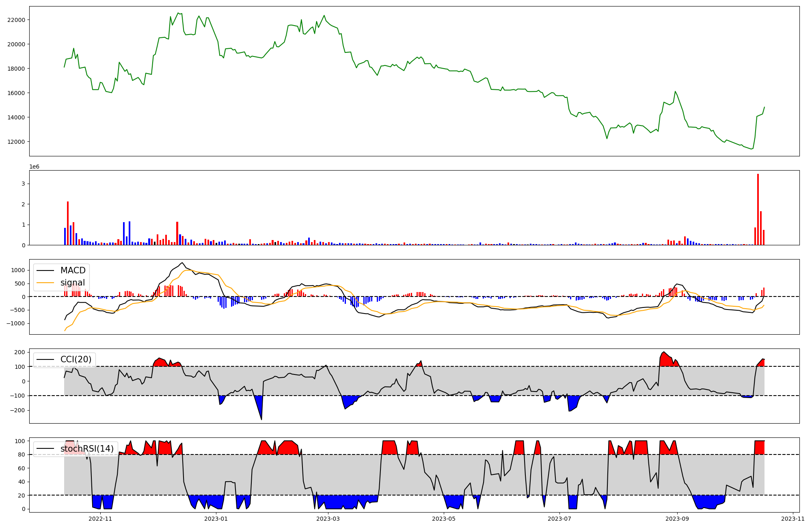Click the orange signal legend entry

[x=72, y=283]
